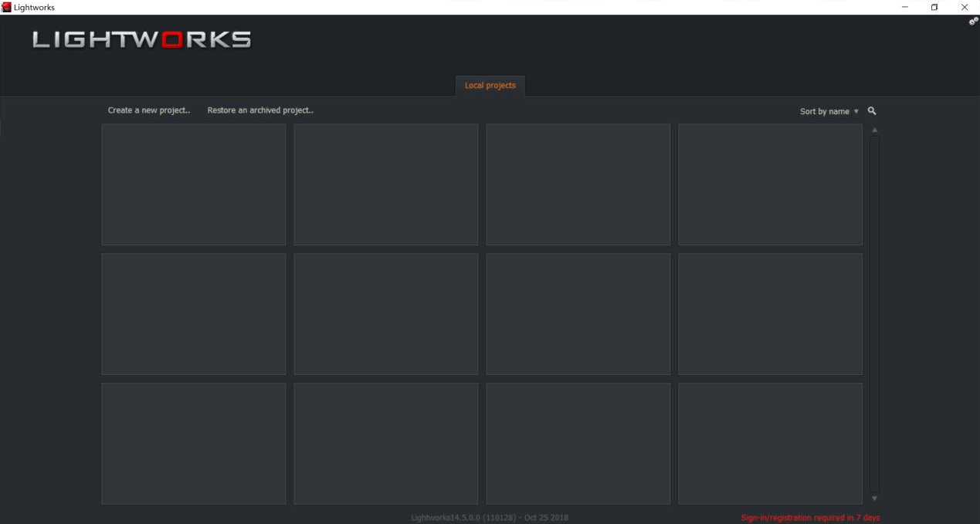Click the Lightworks logo
Viewport: 980px width, 524px height.
pos(141,39)
